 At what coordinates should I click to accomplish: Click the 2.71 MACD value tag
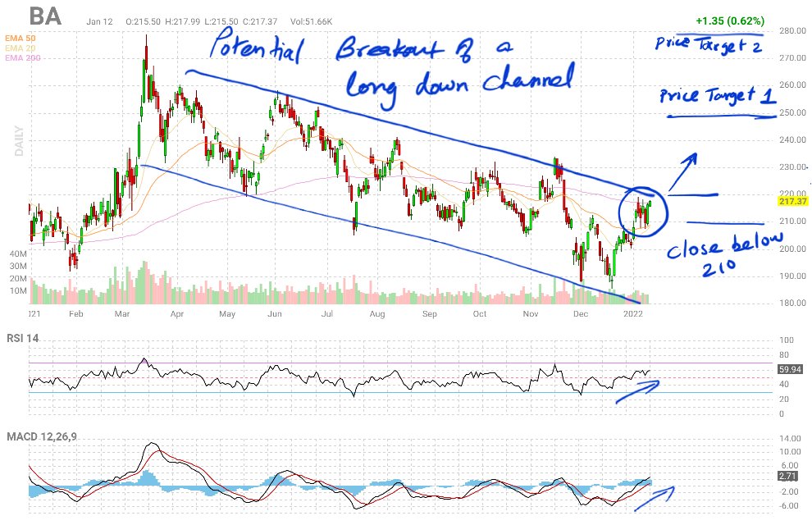[787, 476]
